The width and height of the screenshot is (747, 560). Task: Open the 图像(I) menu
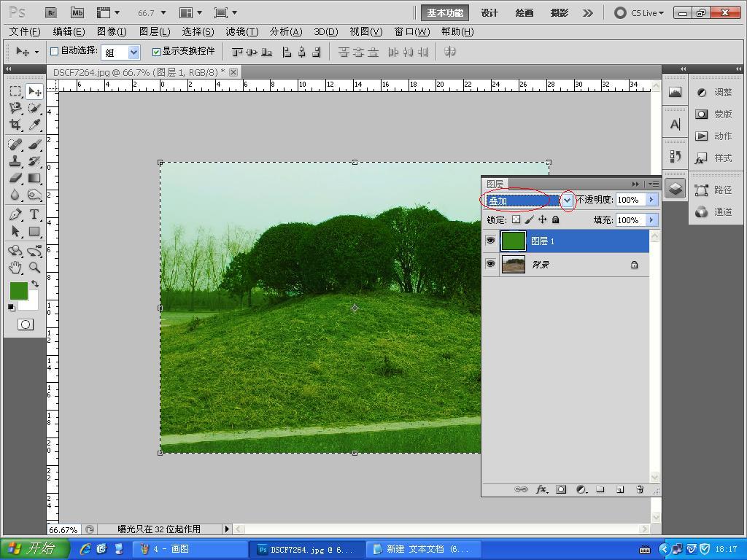(112, 31)
